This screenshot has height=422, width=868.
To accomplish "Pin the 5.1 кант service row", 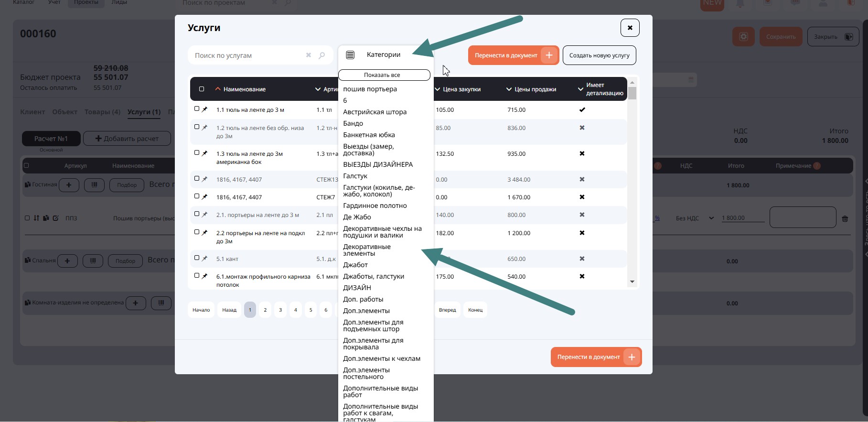I will (x=205, y=259).
